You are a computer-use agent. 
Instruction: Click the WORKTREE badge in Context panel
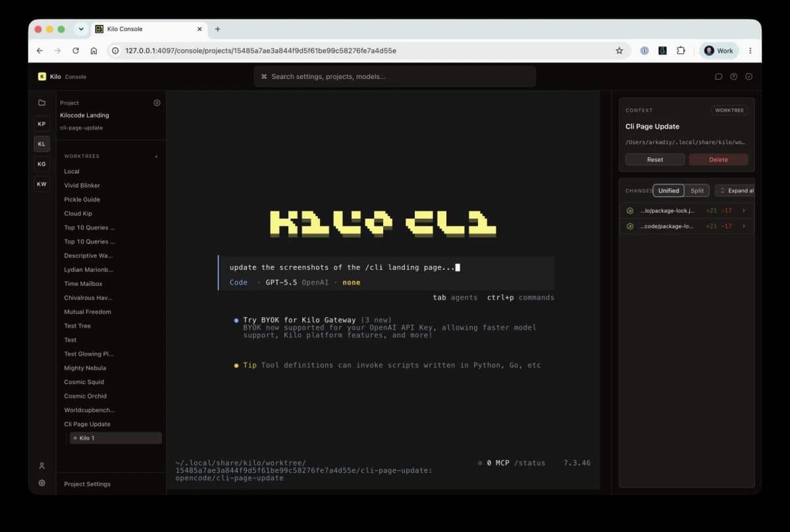(729, 110)
